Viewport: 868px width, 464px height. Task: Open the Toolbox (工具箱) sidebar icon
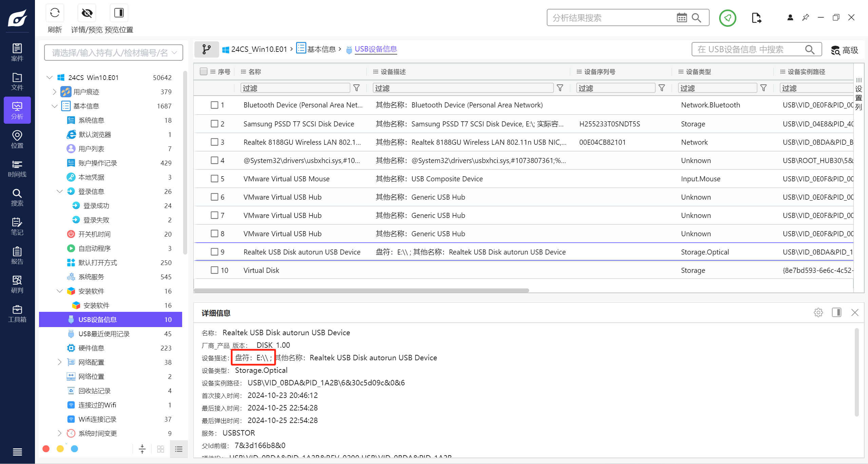pos(17,314)
